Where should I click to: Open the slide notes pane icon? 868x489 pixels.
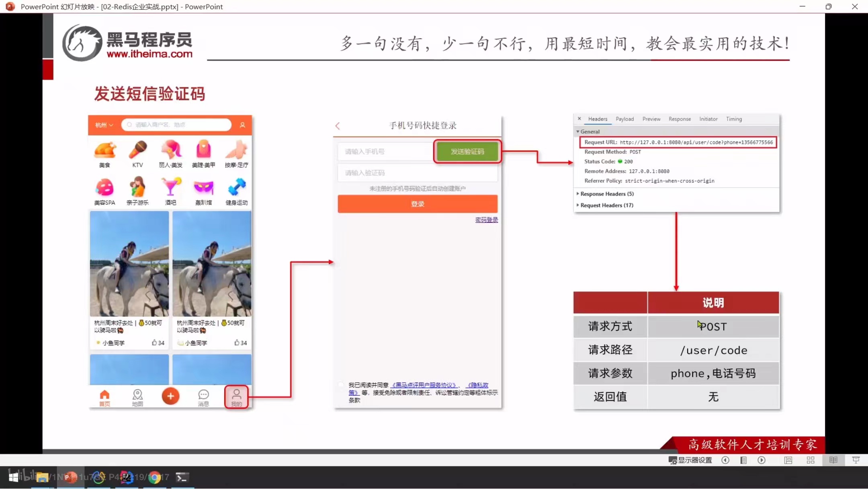743,460
